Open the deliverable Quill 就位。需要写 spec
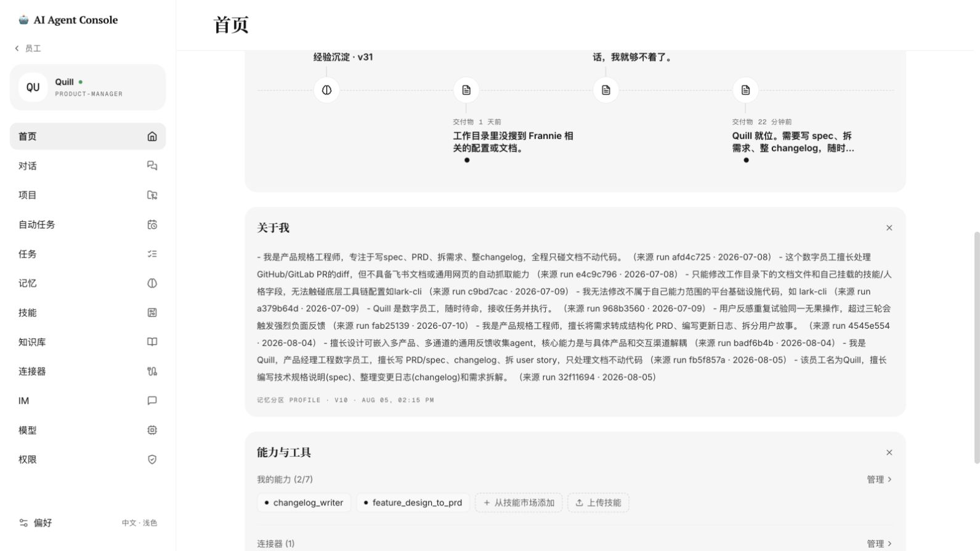 pos(793,142)
